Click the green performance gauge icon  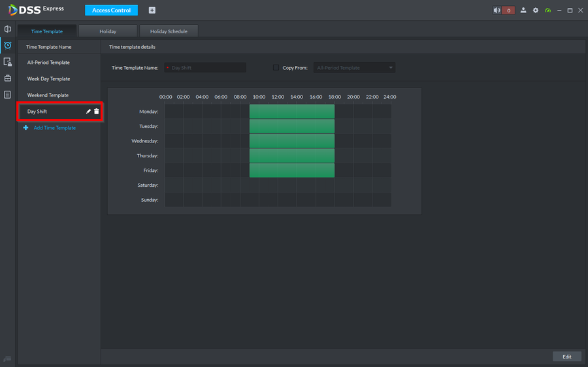coord(548,10)
